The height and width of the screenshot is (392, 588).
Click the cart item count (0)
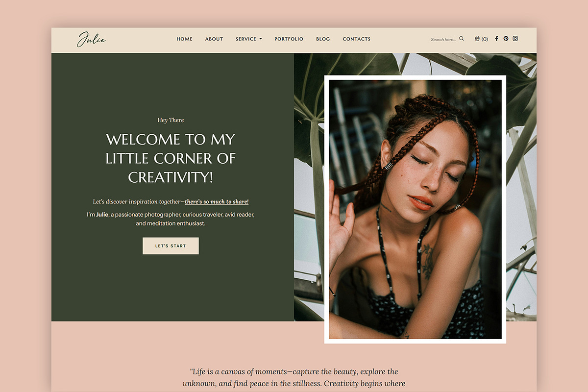[x=485, y=39]
